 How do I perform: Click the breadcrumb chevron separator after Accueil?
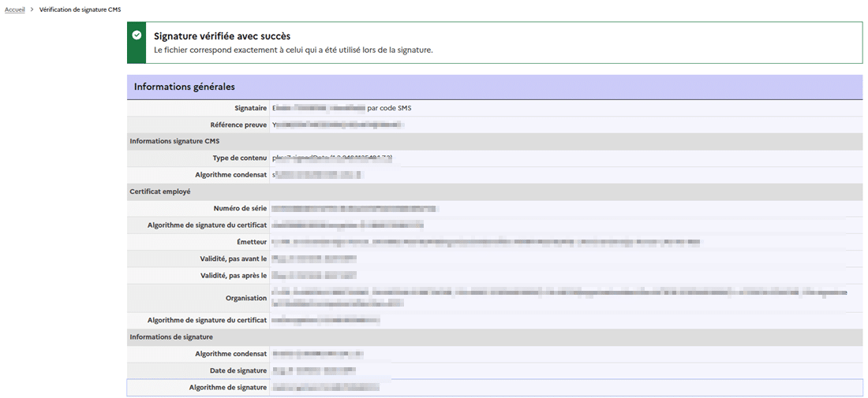(x=32, y=9)
